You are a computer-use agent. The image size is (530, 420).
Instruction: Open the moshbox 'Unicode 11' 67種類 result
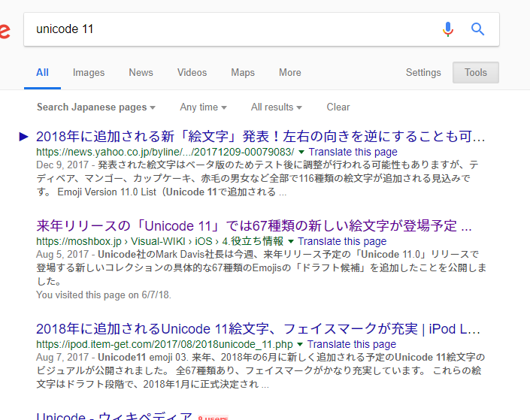coord(254,225)
